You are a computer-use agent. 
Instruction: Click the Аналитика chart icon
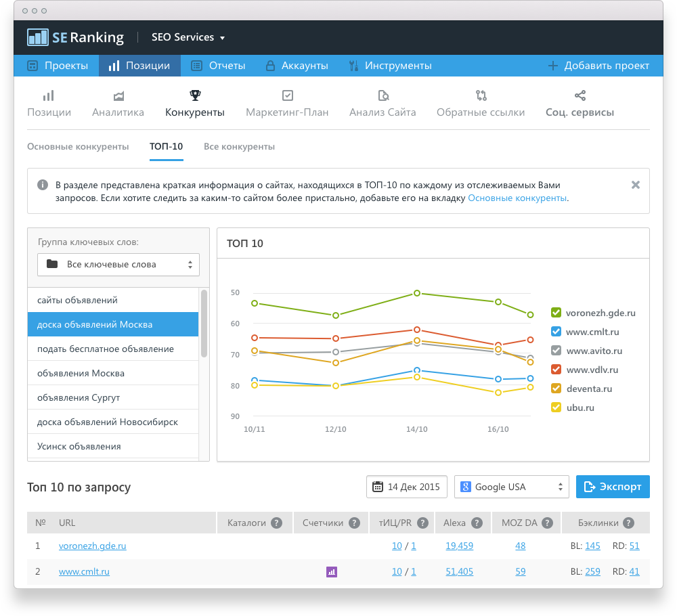click(118, 95)
